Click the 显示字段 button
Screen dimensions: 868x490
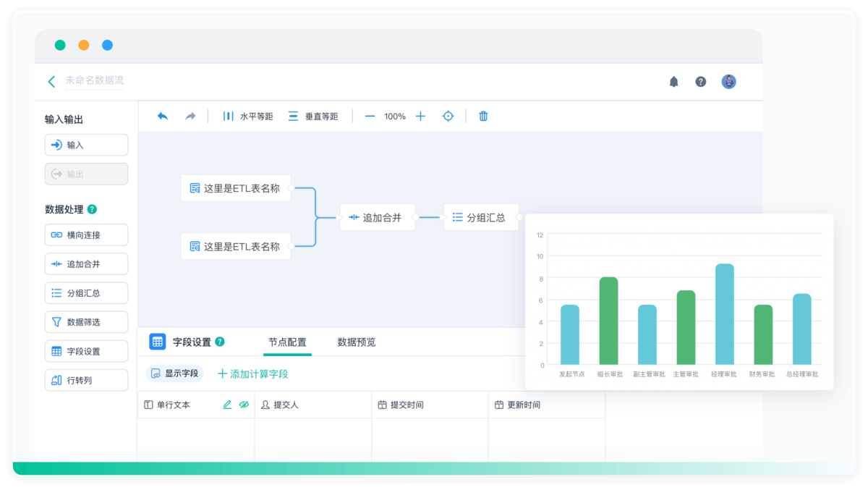pyautogui.click(x=175, y=373)
